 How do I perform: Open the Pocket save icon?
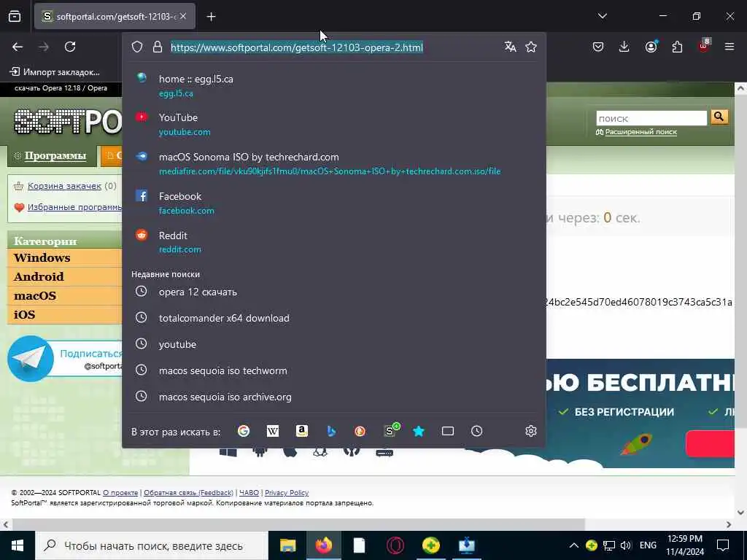[598, 47]
